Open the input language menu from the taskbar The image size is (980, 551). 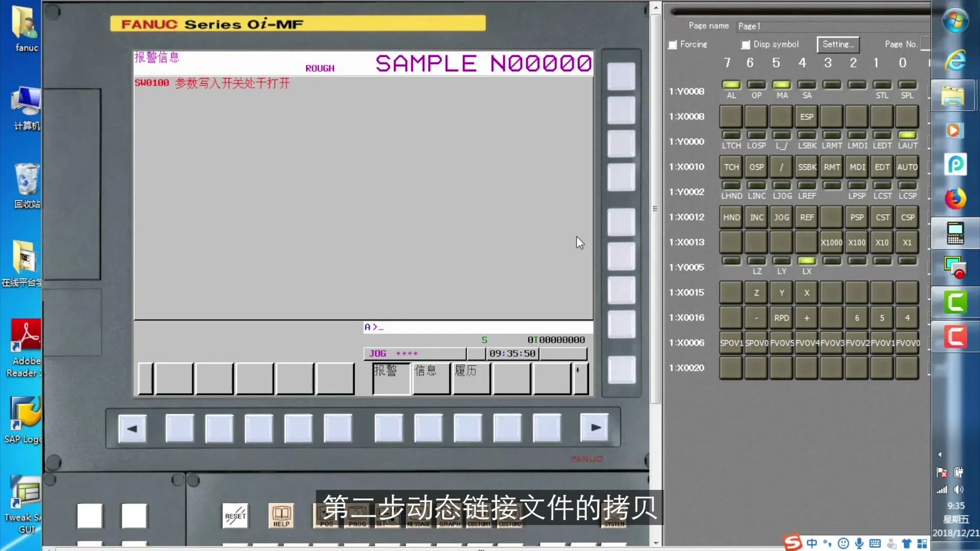(x=813, y=544)
